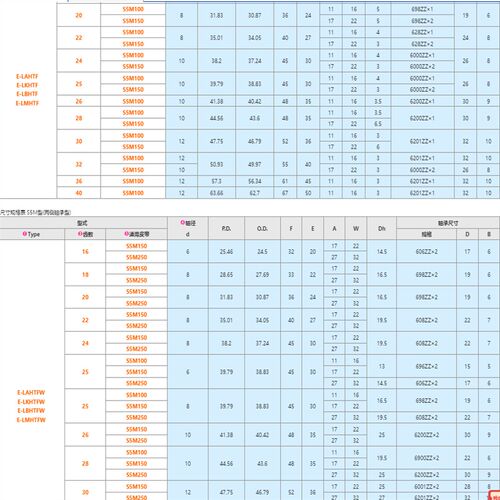Screen dimensions: 500x500
Task: Click the 6.5 value in 28-tooth row
Action: pyautogui.click(x=378, y=124)
